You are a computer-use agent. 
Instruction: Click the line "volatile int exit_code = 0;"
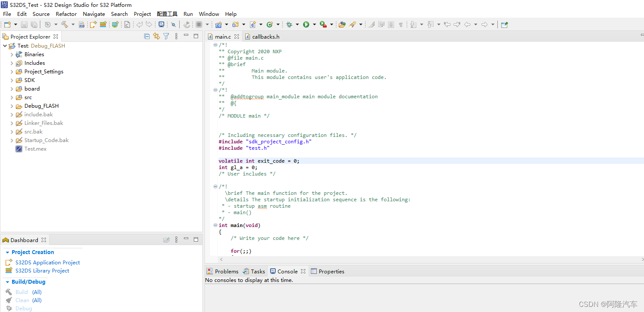[259, 161]
